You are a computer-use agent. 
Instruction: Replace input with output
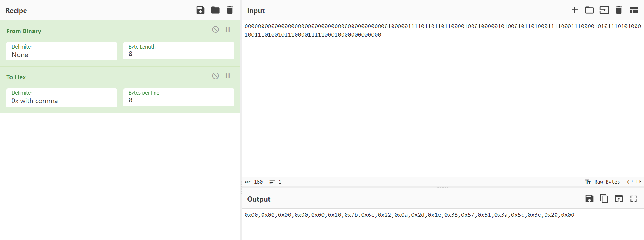(x=619, y=199)
